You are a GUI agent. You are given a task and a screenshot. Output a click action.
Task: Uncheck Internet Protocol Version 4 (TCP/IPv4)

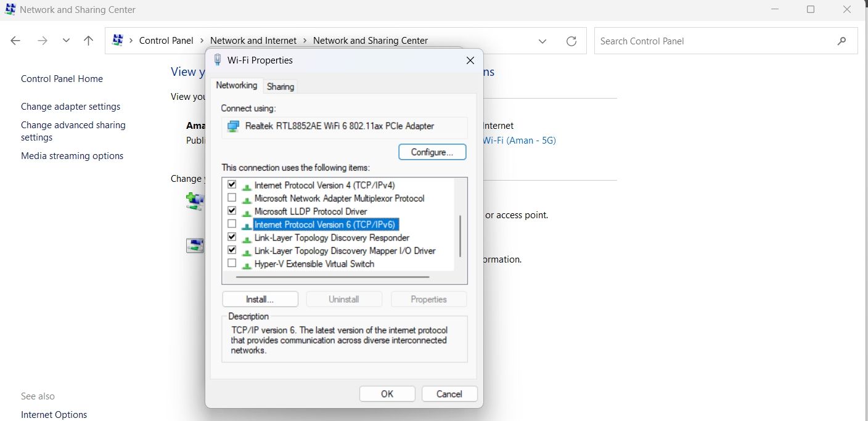pos(232,185)
